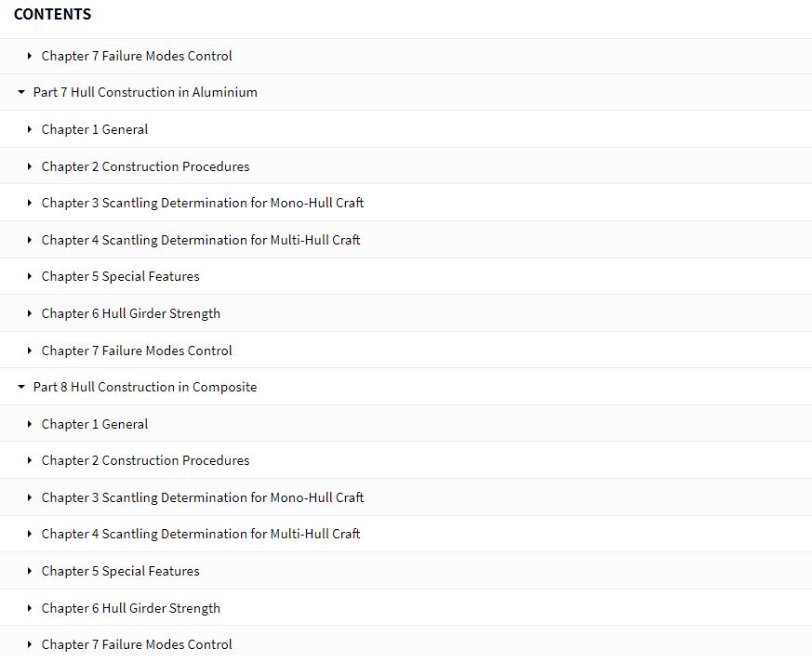
Task: Open Part 8 Chapter 3 Scantling Mono-Hull Craft
Action: (x=203, y=497)
